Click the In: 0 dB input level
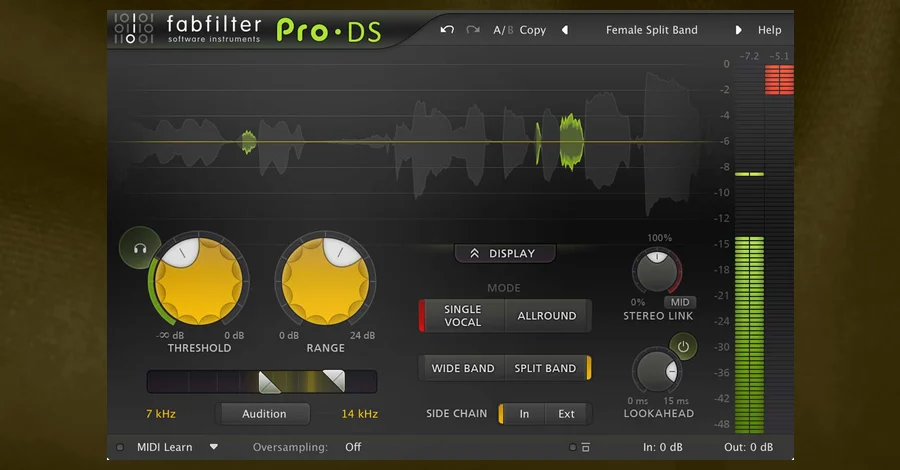The image size is (900, 470). 662,447
